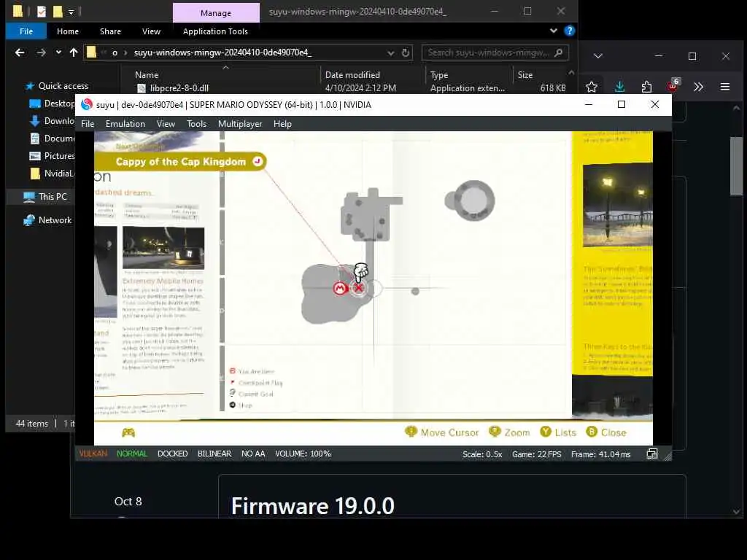Open the View ribbon tab in File Explorer
The height and width of the screenshot is (560, 747).
(x=151, y=31)
